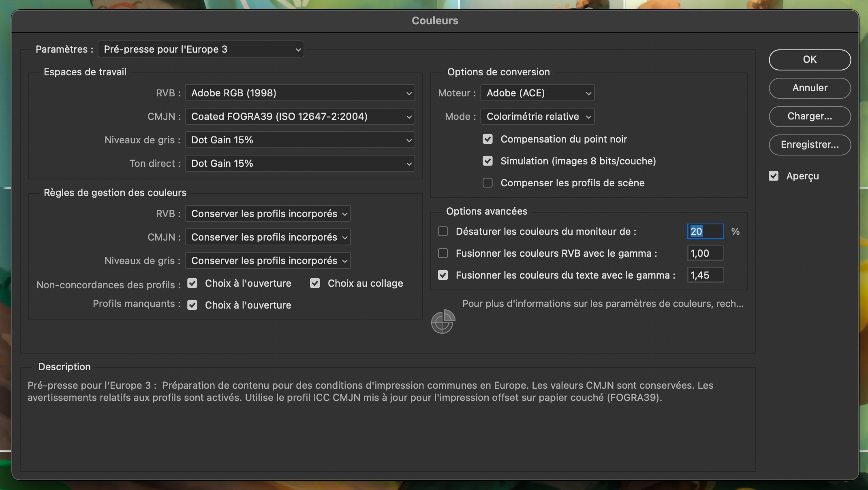868x490 pixels.
Task: Open the Paramètres preset dropdown
Action: click(x=201, y=49)
